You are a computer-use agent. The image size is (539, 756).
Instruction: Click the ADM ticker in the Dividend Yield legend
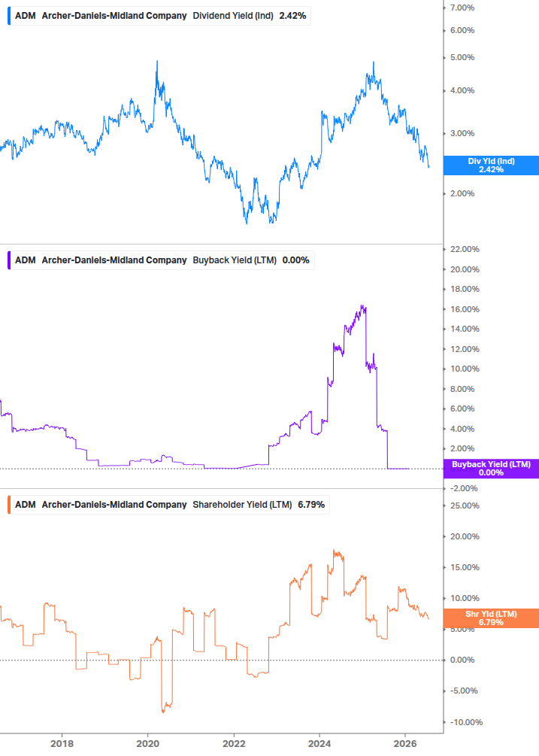click(26, 16)
